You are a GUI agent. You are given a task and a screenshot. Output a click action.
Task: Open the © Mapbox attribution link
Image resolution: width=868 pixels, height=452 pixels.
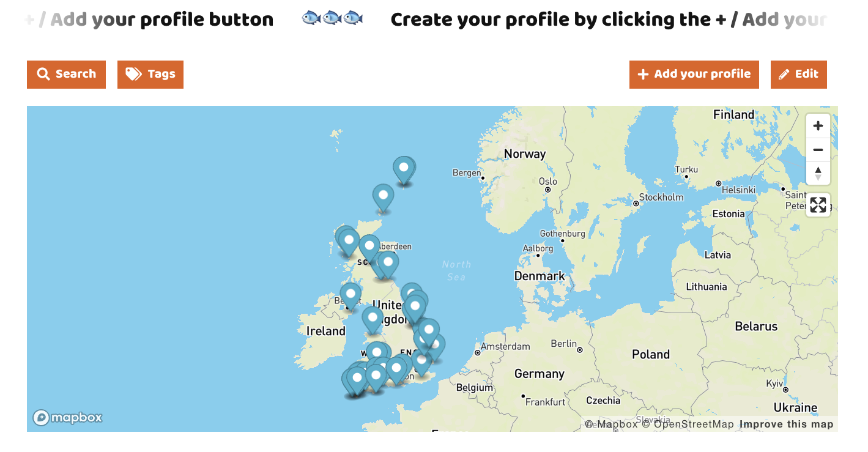611,424
